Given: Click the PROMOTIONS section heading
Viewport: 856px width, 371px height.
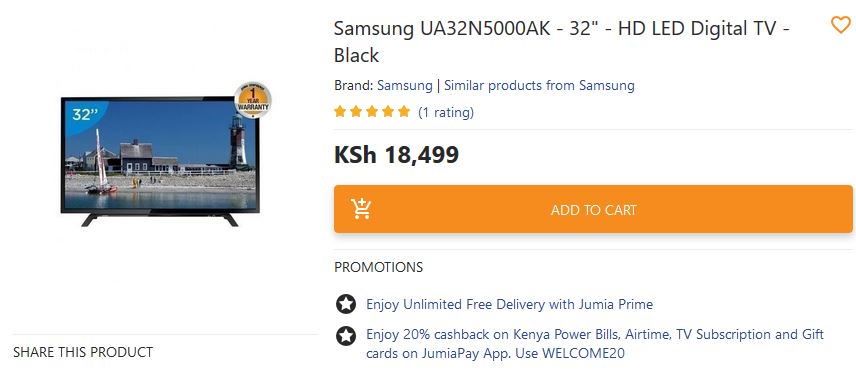Looking at the screenshot, I should pyautogui.click(x=378, y=267).
